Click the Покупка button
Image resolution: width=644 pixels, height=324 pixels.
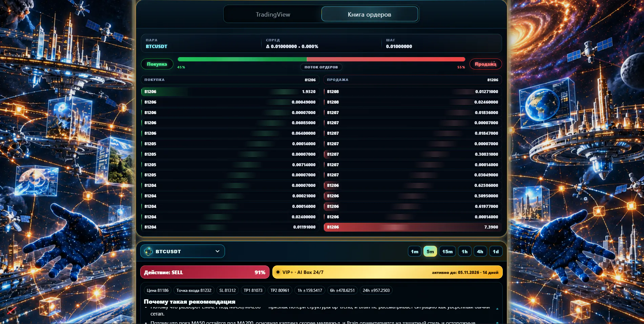(157, 64)
